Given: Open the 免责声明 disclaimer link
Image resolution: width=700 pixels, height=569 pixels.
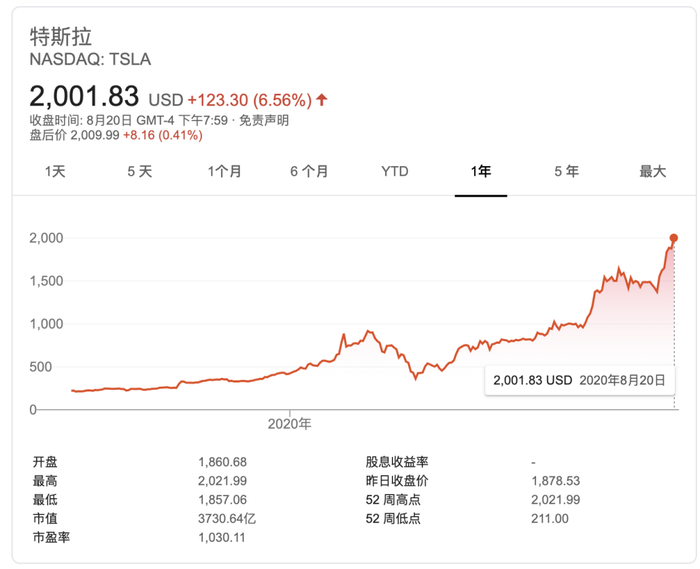Looking at the screenshot, I should coord(264,120).
